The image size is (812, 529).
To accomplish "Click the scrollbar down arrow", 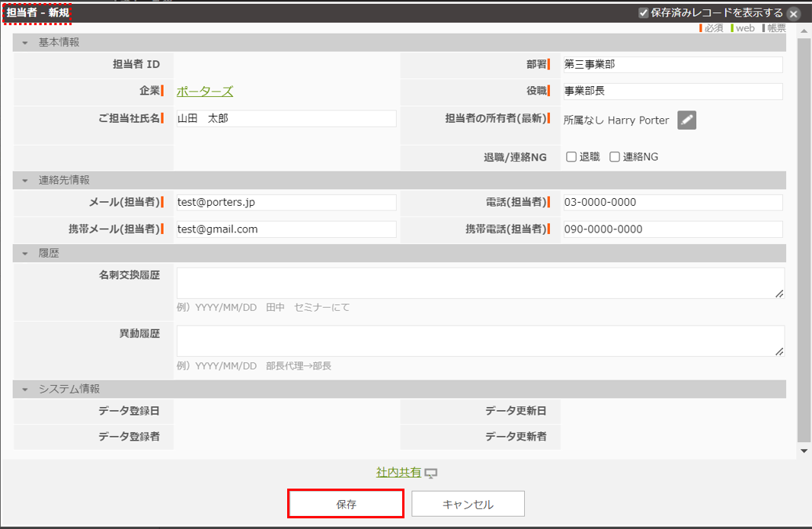I will click(804, 451).
